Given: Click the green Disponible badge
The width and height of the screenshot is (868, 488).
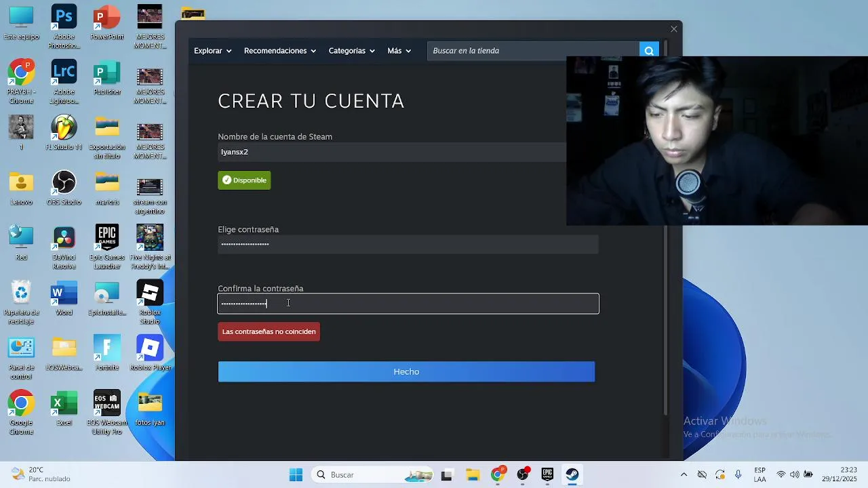Looking at the screenshot, I should click(244, 180).
